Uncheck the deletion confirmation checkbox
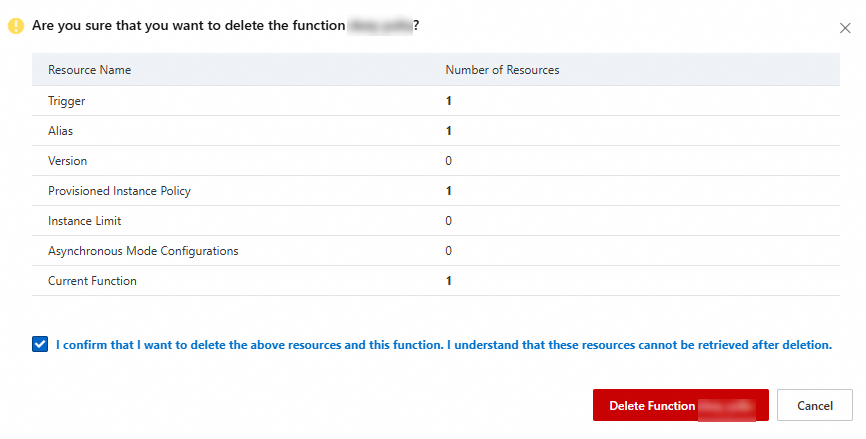Viewport: 866px width, 439px height. point(40,345)
